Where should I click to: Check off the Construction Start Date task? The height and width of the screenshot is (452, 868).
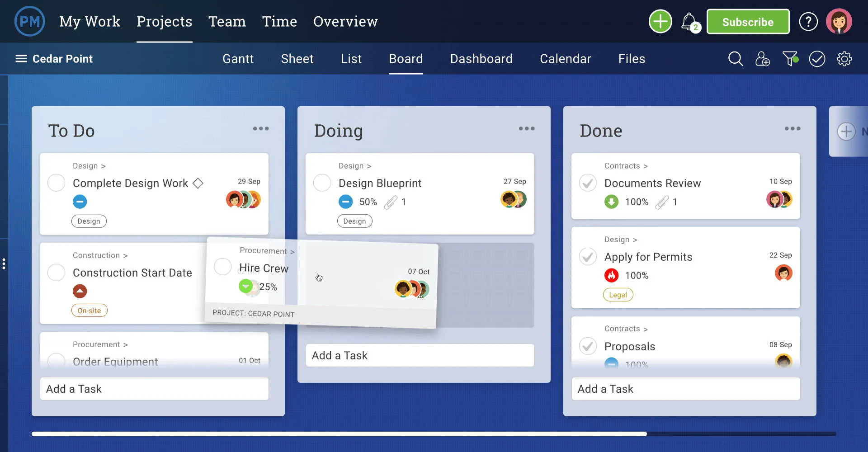(56, 272)
